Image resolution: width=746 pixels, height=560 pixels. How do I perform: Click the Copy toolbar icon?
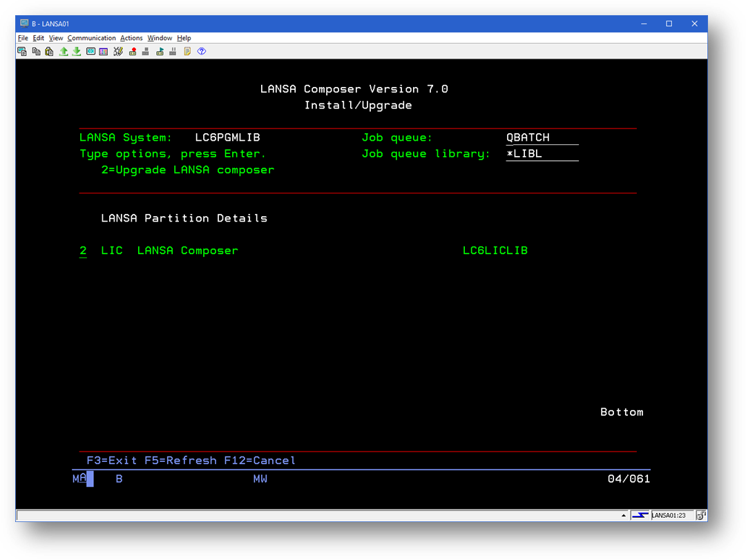point(36,51)
